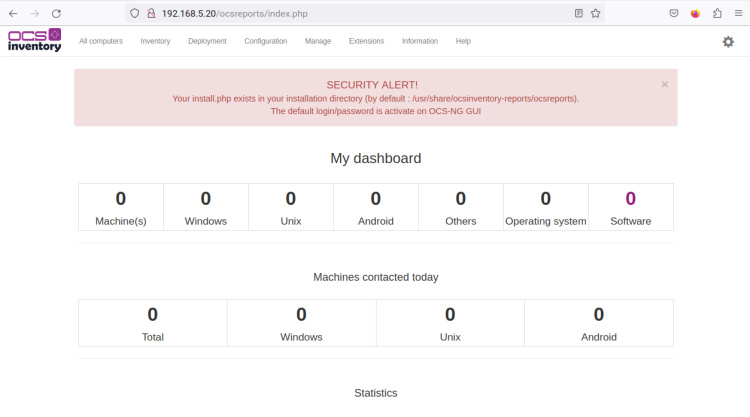Image resolution: width=750 pixels, height=417 pixels.
Task: Open Firefox hamburger menu
Action: pyautogui.click(x=738, y=14)
